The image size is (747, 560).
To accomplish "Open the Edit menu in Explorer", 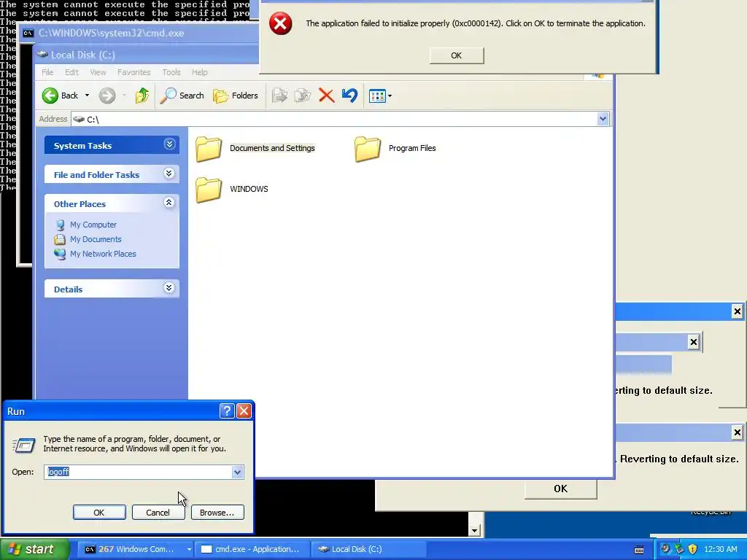I will [x=72, y=72].
